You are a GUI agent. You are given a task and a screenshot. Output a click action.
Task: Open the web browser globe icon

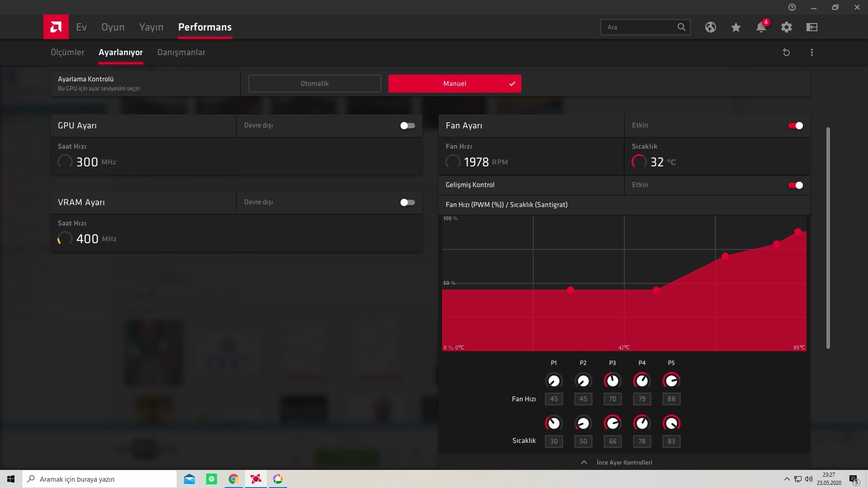click(x=710, y=27)
